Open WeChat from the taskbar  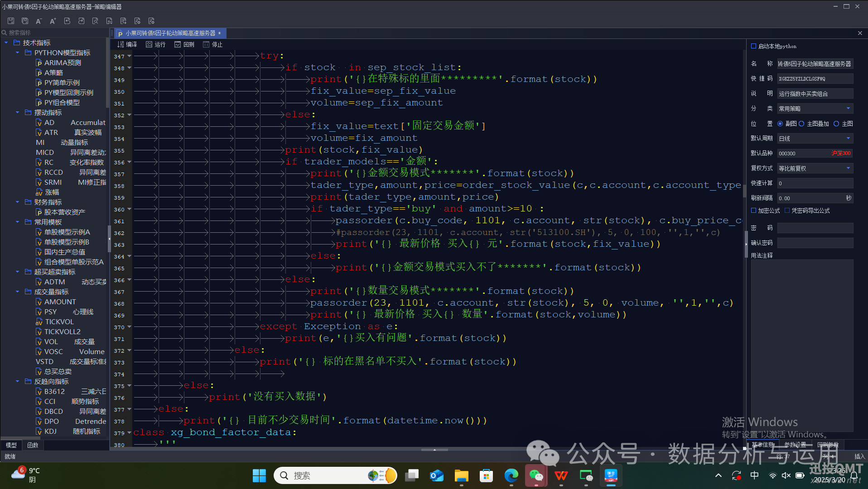pos(536,475)
